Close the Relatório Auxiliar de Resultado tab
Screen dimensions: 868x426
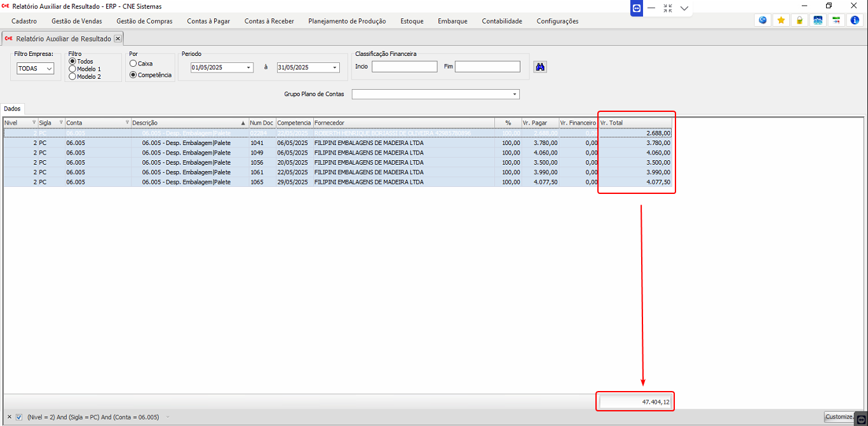(x=118, y=39)
